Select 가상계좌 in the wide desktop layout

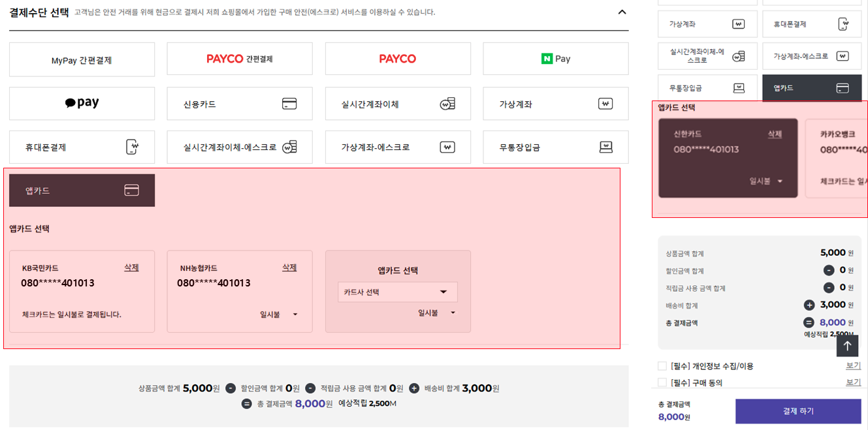point(556,104)
